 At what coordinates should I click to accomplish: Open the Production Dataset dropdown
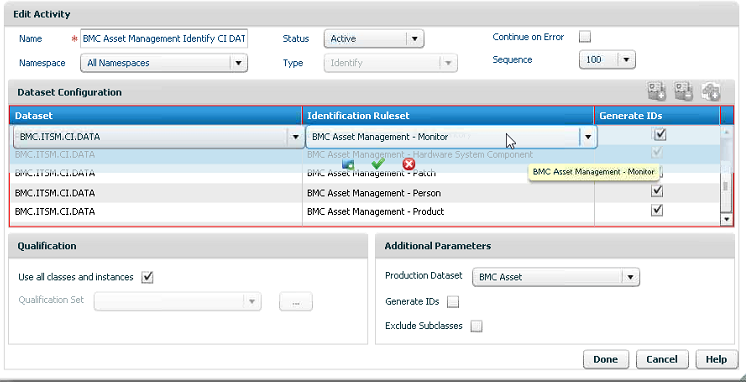556,277
